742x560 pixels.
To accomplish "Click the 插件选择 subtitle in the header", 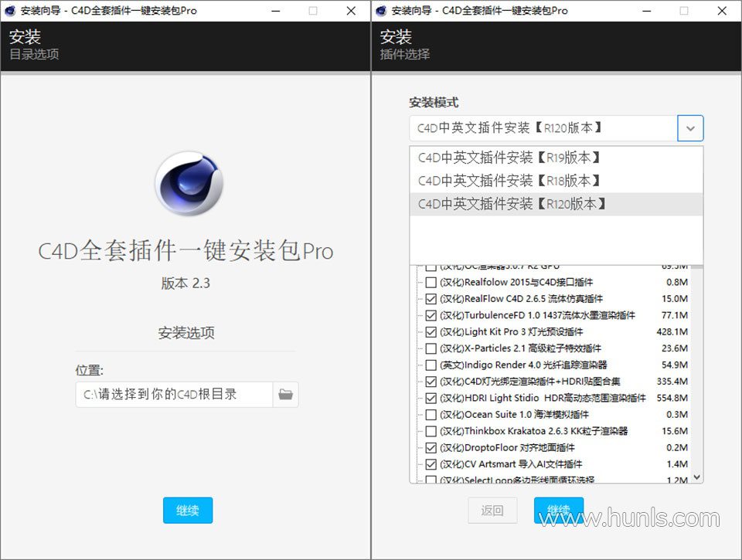I will coord(405,54).
